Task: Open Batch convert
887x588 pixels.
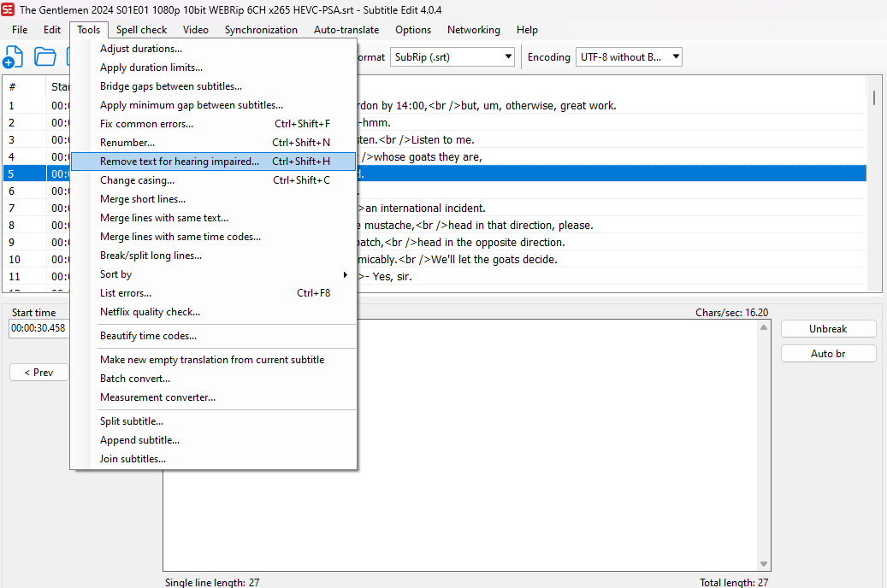Action: coord(213,379)
